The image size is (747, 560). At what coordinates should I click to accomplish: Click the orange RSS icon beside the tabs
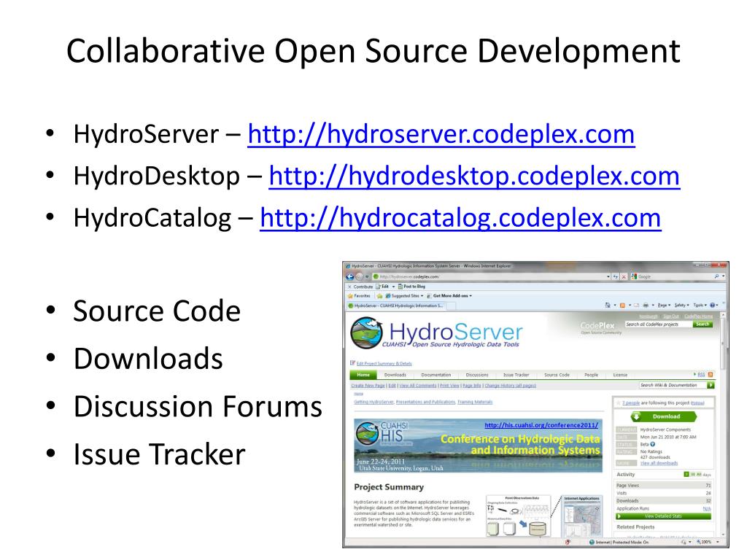pyautogui.click(x=711, y=375)
